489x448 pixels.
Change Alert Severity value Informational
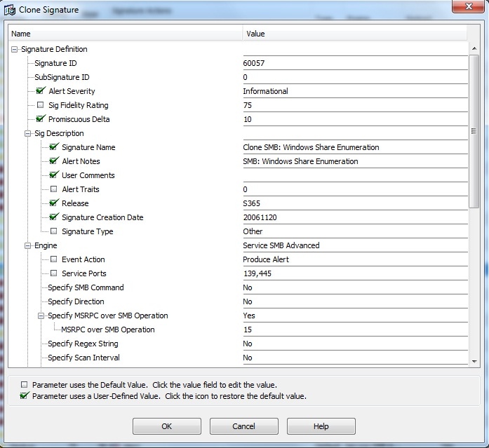click(x=355, y=91)
